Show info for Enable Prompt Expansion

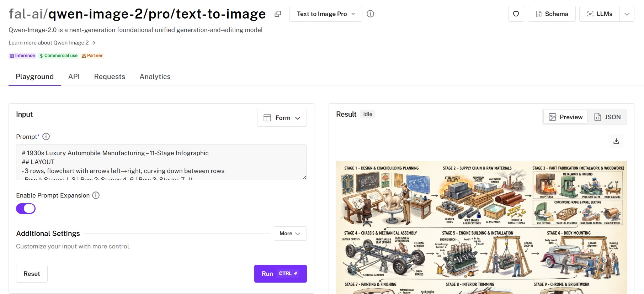[96, 195]
